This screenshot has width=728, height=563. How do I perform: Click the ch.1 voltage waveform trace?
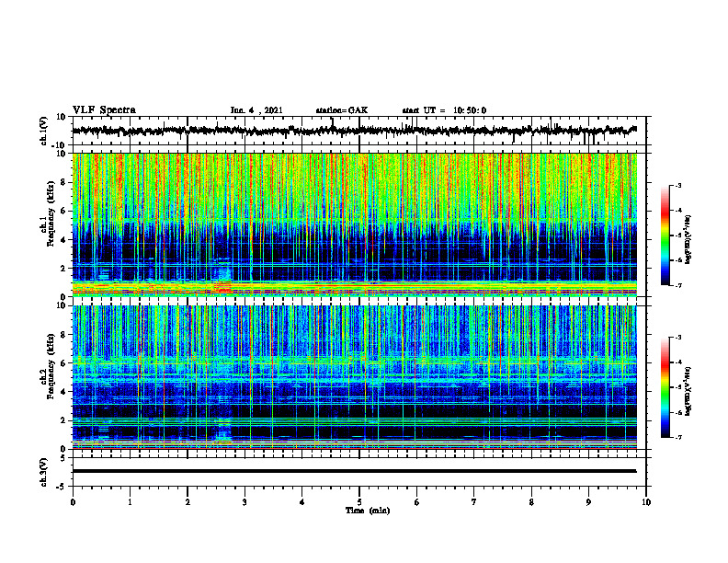354,131
